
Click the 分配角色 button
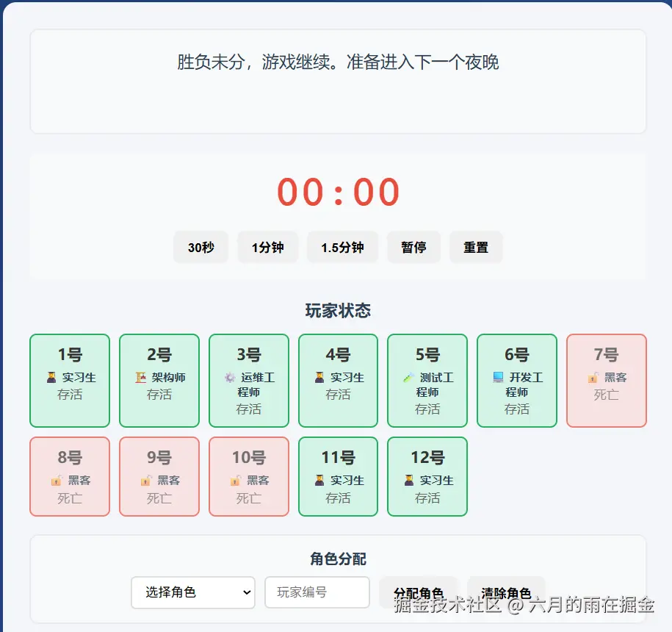coord(419,592)
